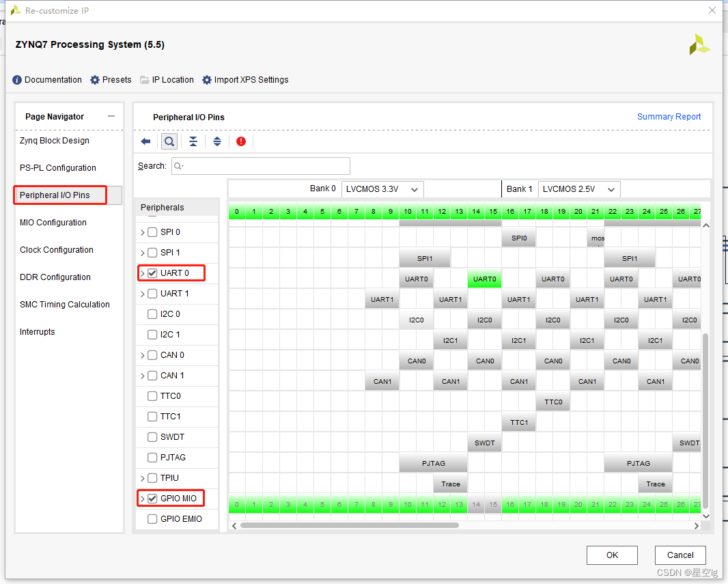Click the red error warning icon
This screenshot has width=728, height=584.
241,141
